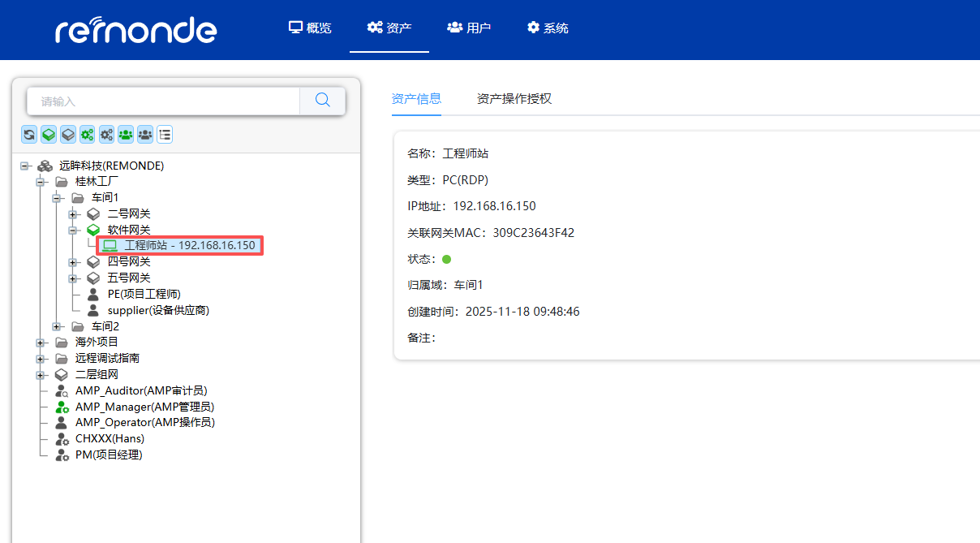Select the green online users filter icon

125,134
